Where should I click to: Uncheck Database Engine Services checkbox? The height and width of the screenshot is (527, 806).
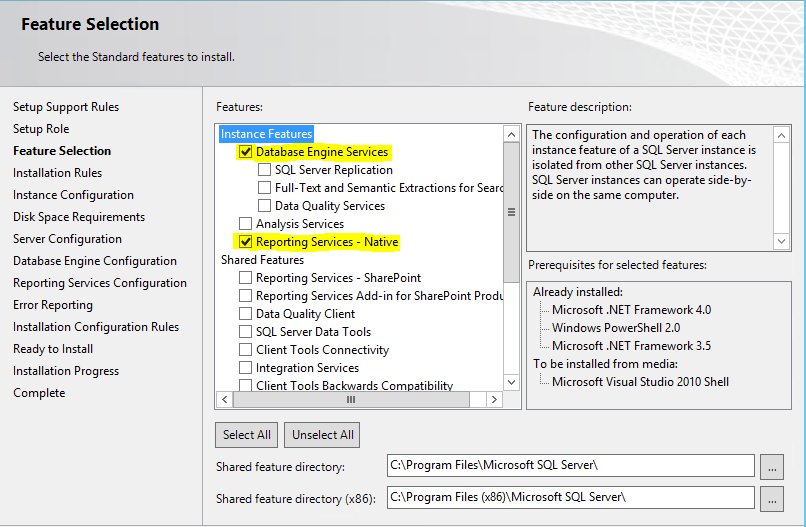tap(246, 152)
